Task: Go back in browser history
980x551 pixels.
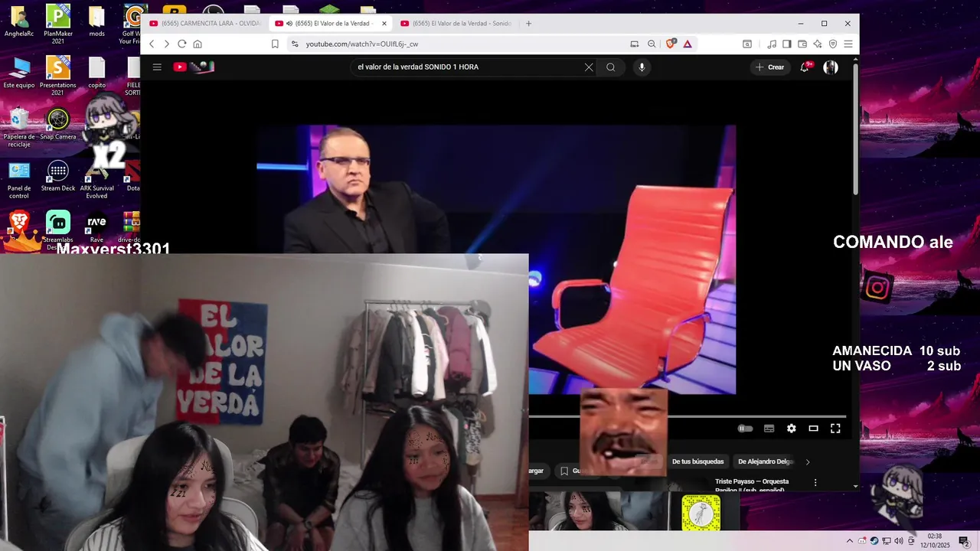Action: tap(152, 44)
